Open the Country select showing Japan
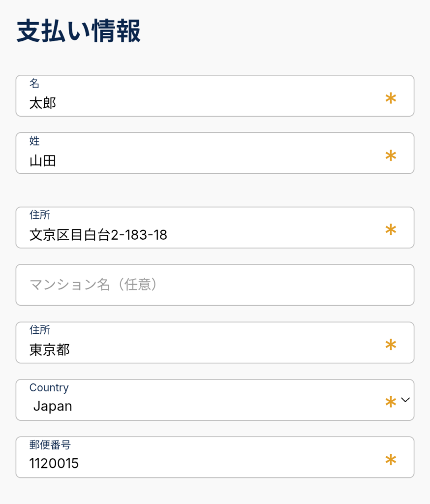 (x=197, y=407)
